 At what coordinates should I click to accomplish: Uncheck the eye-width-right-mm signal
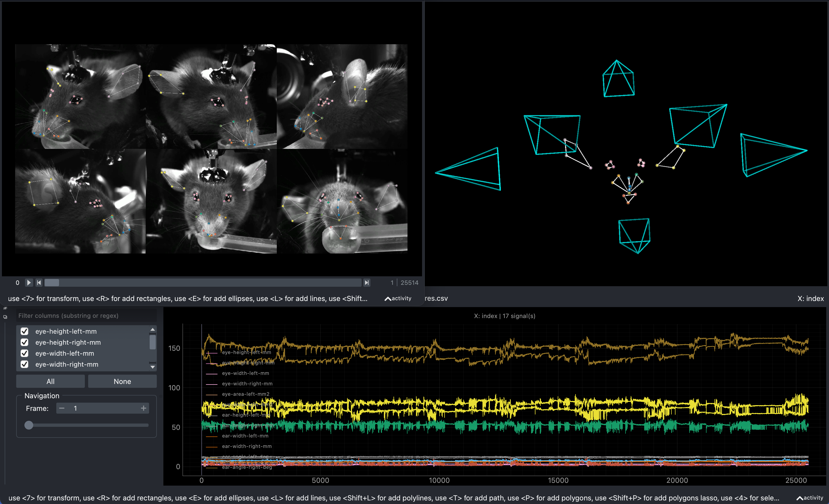24,364
